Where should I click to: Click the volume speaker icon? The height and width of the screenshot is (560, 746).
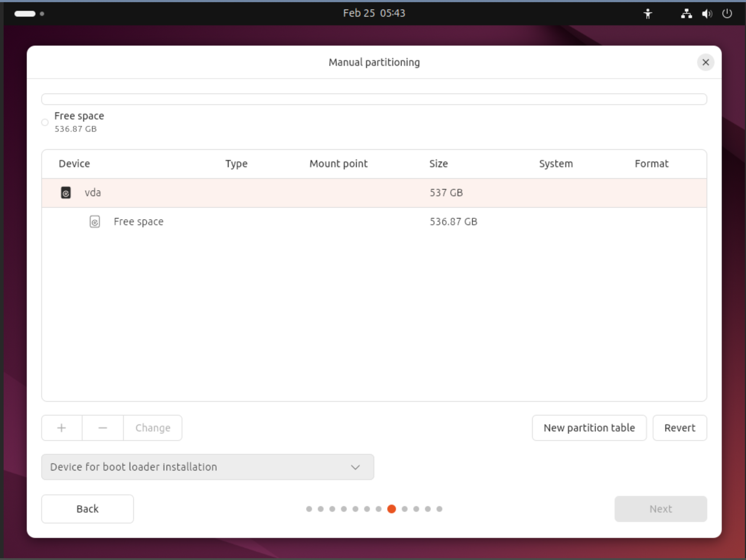point(706,14)
